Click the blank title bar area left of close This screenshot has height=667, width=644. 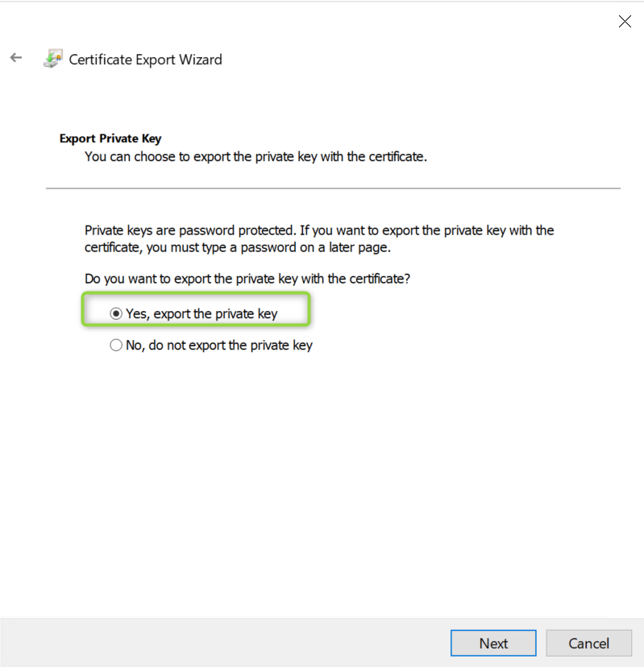pyautogui.click(x=322, y=22)
